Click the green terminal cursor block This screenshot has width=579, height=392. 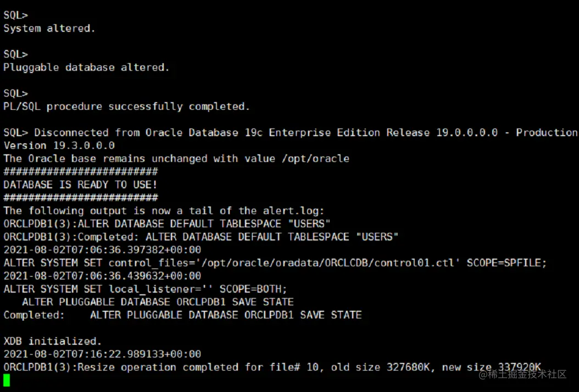coord(7,380)
